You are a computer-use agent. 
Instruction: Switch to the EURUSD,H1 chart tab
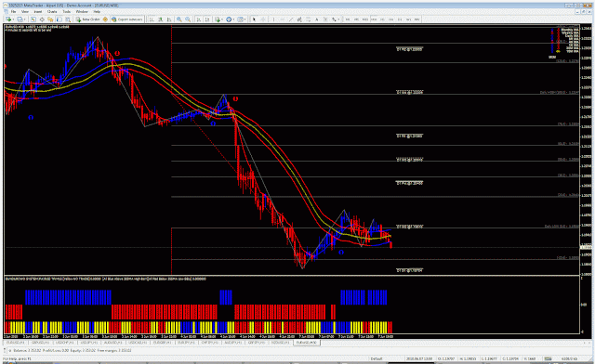[15, 343]
